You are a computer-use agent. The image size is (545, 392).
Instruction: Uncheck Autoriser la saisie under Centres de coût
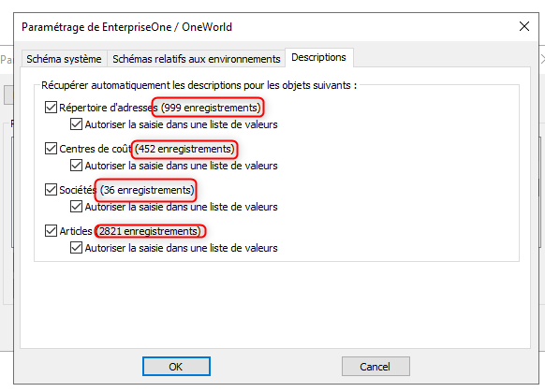[x=76, y=166]
